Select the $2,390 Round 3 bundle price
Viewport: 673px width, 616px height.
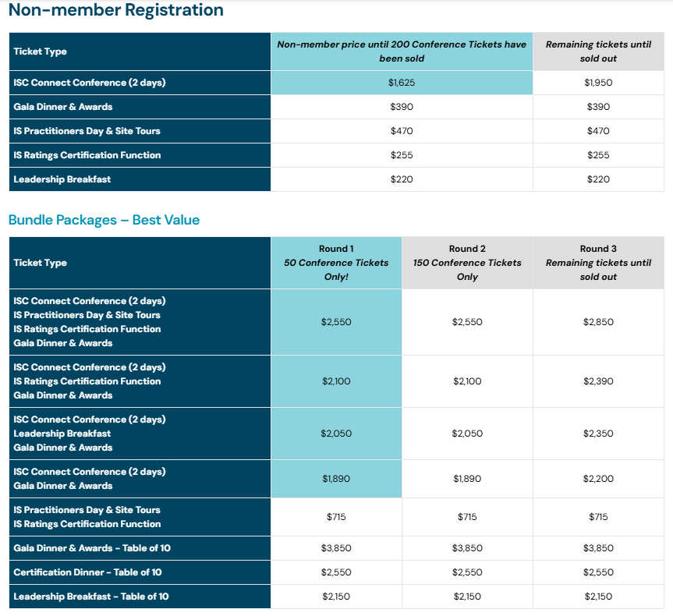tap(598, 381)
